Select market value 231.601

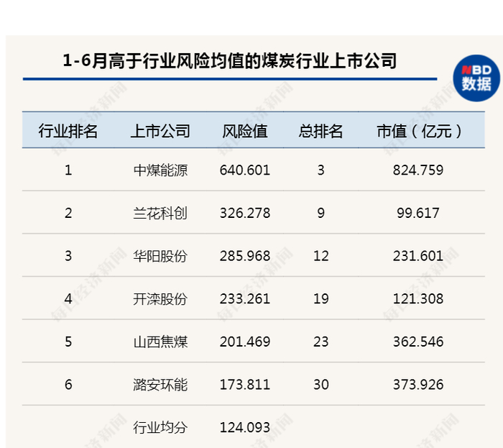[418, 256]
